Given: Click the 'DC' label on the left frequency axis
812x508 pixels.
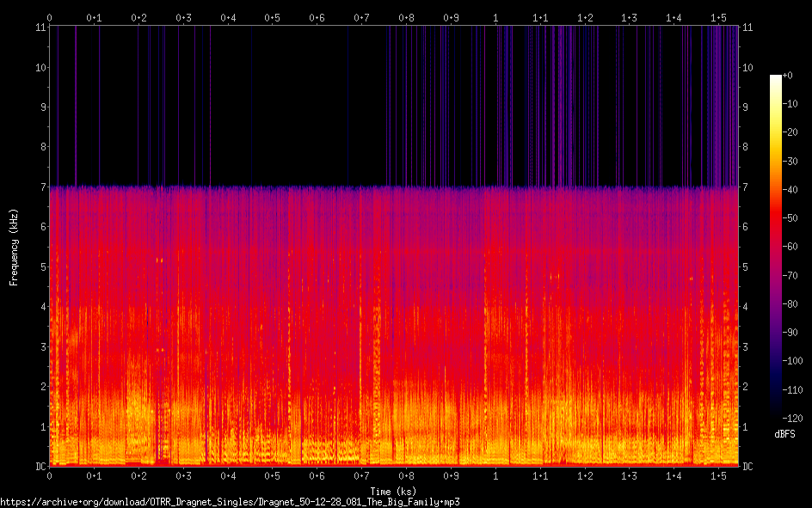Looking at the screenshot, I should click(x=40, y=467).
